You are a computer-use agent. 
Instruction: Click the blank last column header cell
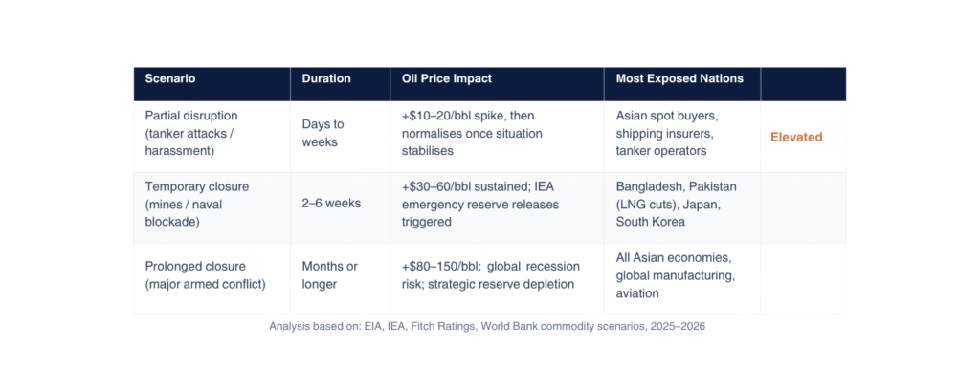click(803, 83)
